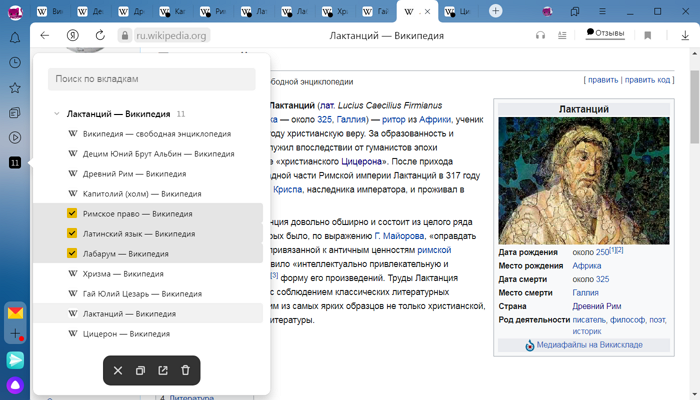Open Древний Рим country link in infobox
The image size is (700, 400).
click(x=597, y=306)
